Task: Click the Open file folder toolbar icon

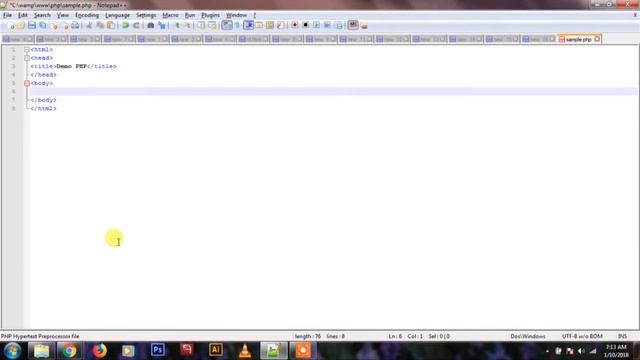Action: click(x=20, y=25)
